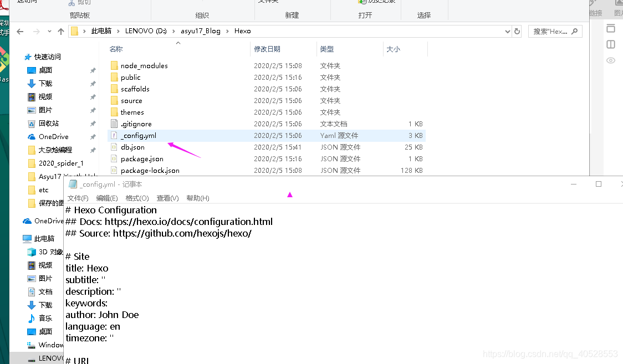Go up one folder level arrow
This screenshot has height=364, width=623.
tap(61, 32)
